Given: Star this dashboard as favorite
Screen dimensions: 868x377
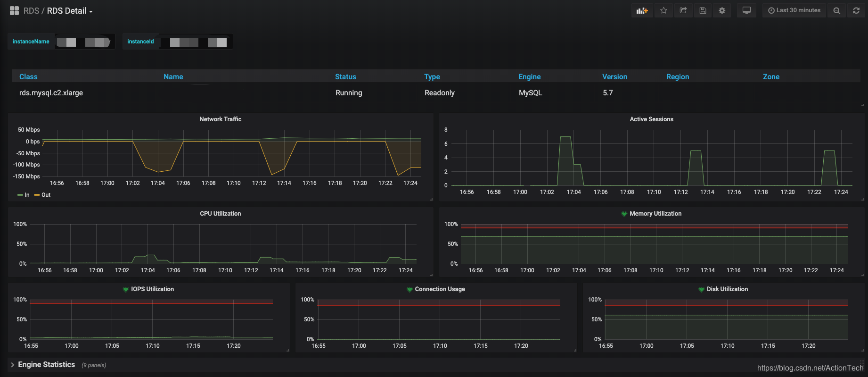Looking at the screenshot, I should click(x=663, y=10).
